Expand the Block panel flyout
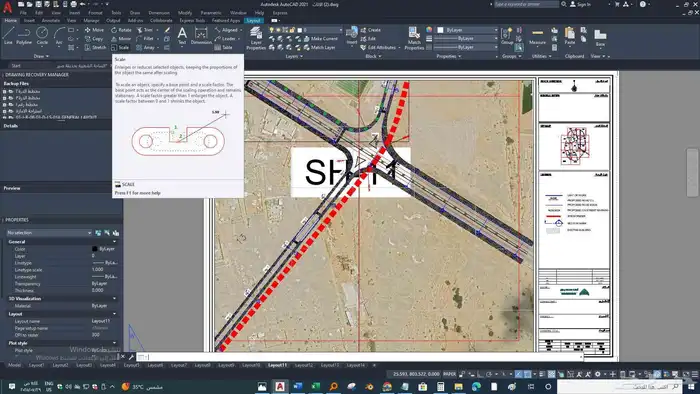Image resolution: width=700 pixels, height=394 pixels. pyautogui.click(x=373, y=57)
